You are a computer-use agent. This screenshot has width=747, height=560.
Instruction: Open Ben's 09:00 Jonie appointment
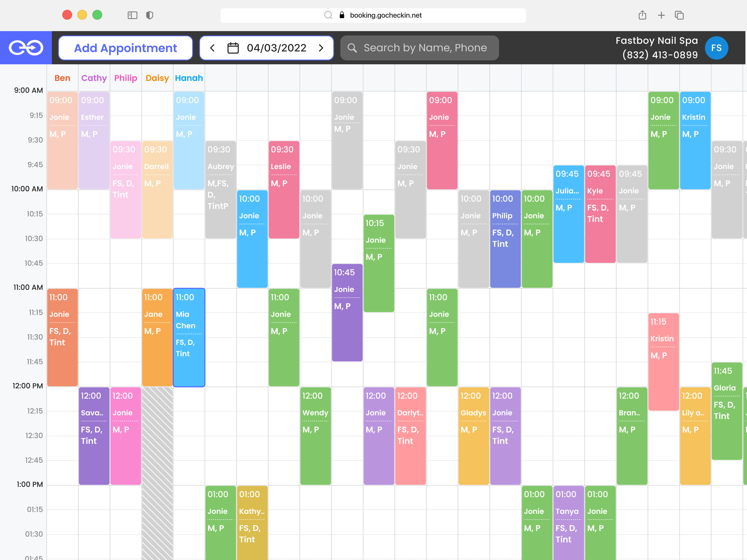pyautogui.click(x=63, y=140)
